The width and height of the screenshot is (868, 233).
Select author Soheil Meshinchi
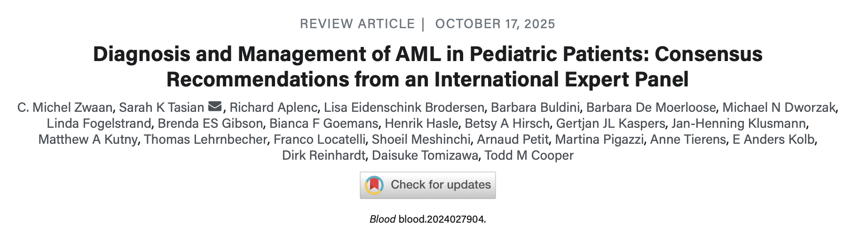[421, 140]
